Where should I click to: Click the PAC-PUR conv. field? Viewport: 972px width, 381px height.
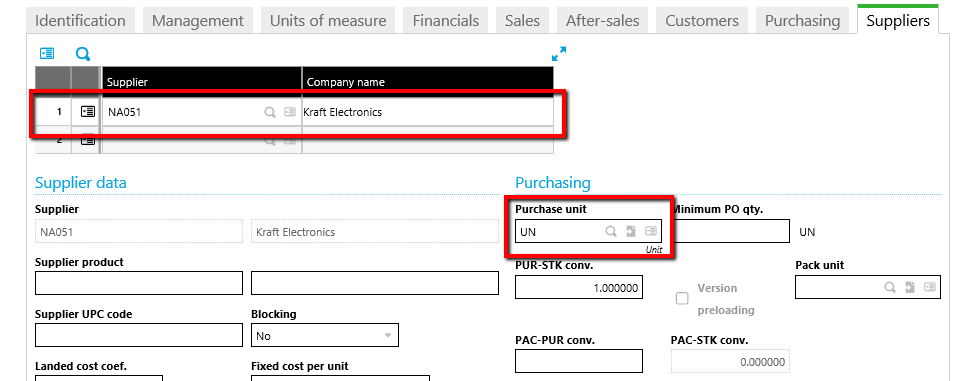(x=579, y=361)
